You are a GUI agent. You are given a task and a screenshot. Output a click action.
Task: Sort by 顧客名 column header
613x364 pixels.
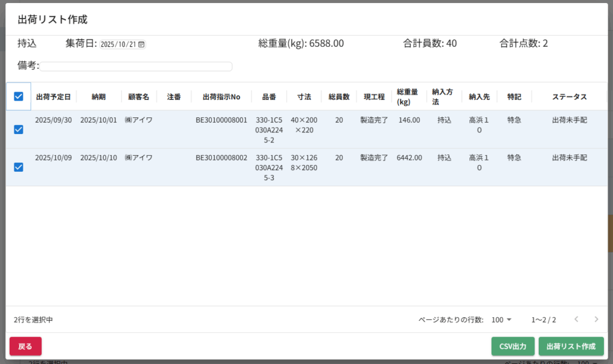pyautogui.click(x=138, y=97)
